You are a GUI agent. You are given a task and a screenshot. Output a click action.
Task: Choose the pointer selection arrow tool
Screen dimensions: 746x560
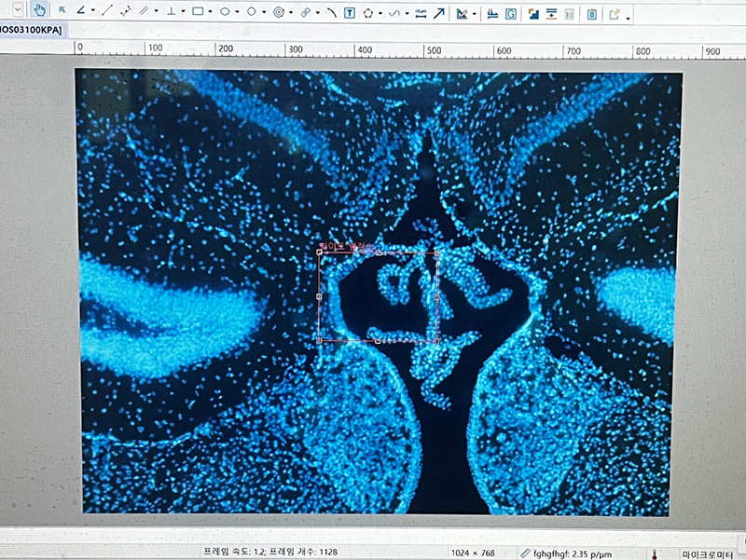62,11
